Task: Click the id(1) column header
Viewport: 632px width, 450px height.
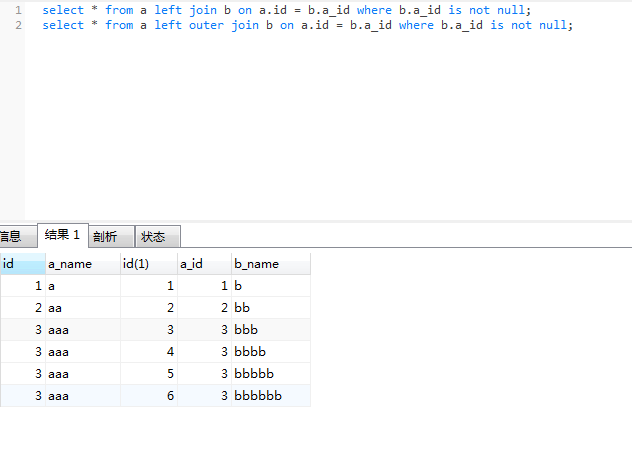Action: pos(149,264)
